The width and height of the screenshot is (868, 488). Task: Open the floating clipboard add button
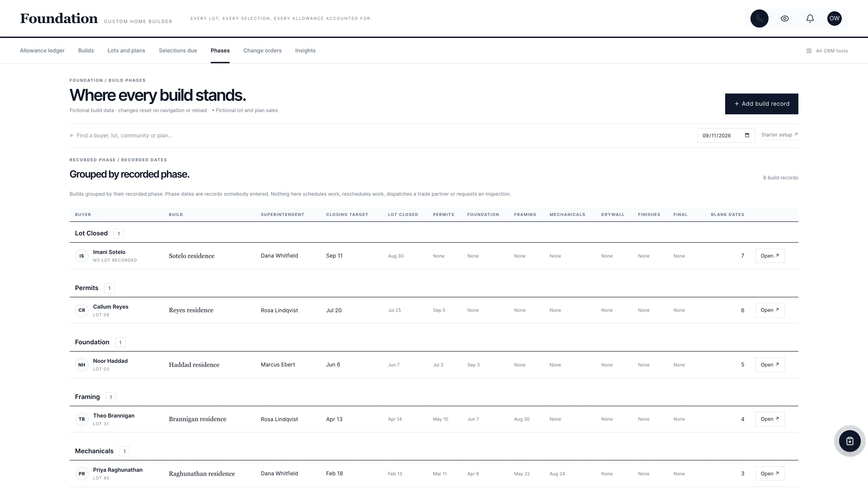pyautogui.click(x=849, y=441)
